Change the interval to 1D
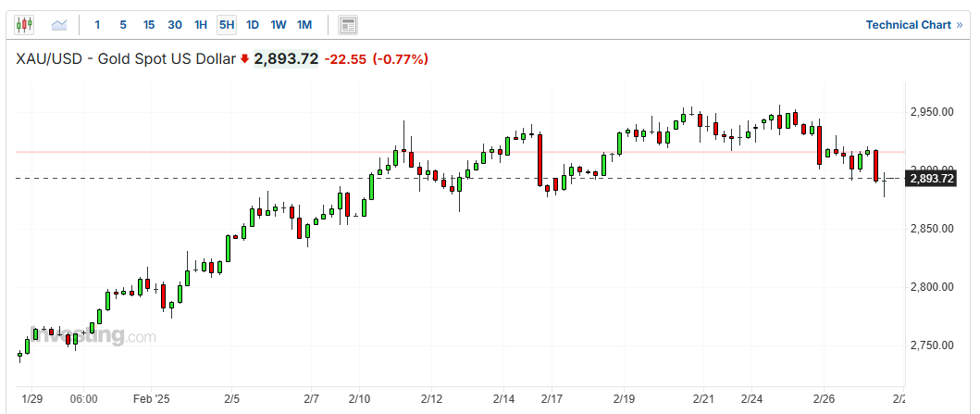The height and width of the screenshot is (414, 980). [252, 25]
